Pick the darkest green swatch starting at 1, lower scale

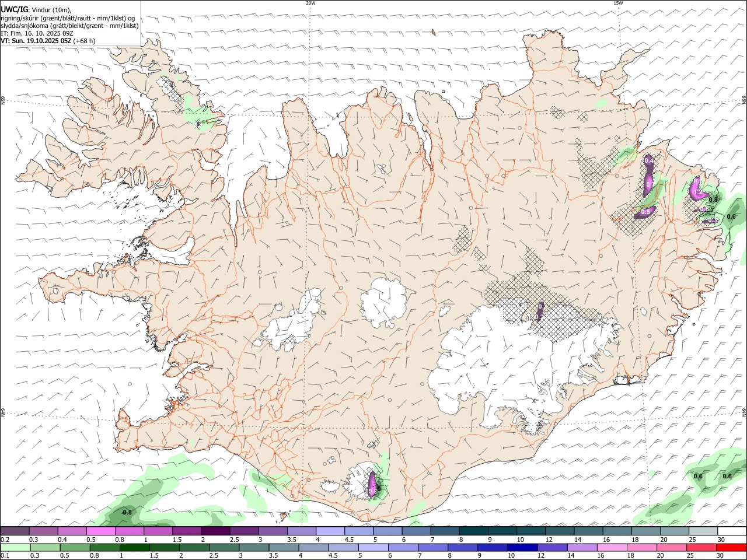135,548
